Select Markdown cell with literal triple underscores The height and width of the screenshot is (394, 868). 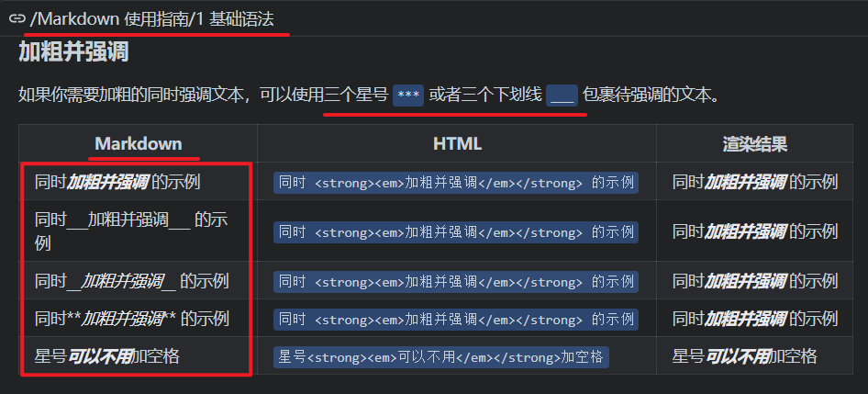[x=138, y=231]
